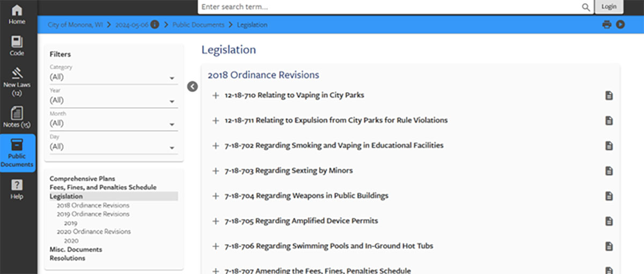The height and width of the screenshot is (274, 644).
Task: Select 2019 Ordinance Revisions tree item
Action: click(93, 214)
